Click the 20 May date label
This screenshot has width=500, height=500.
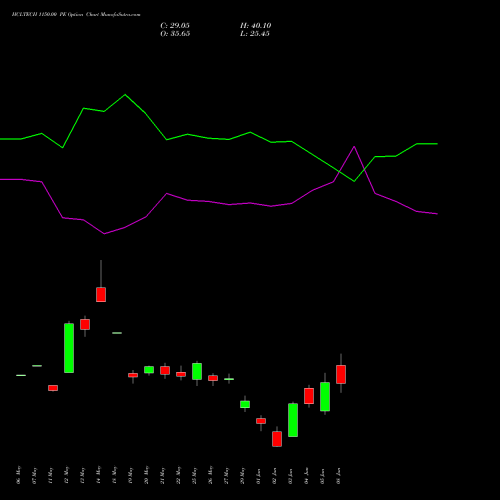146,475
